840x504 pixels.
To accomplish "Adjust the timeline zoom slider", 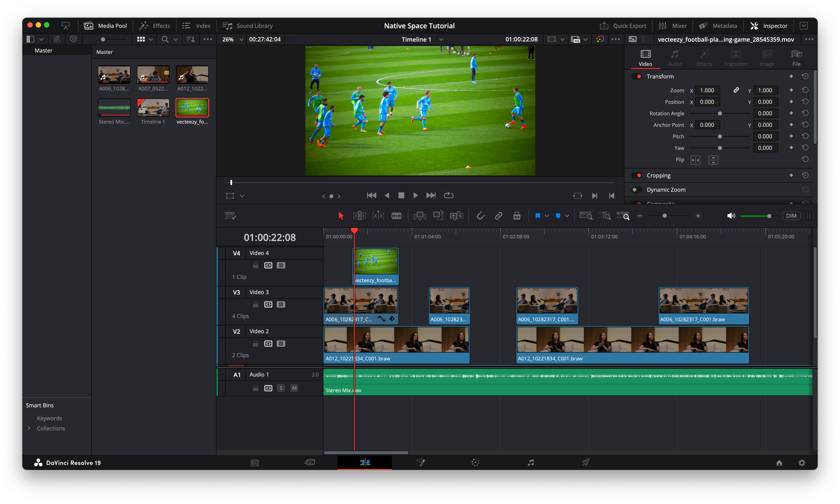I will tap(664, 216).
